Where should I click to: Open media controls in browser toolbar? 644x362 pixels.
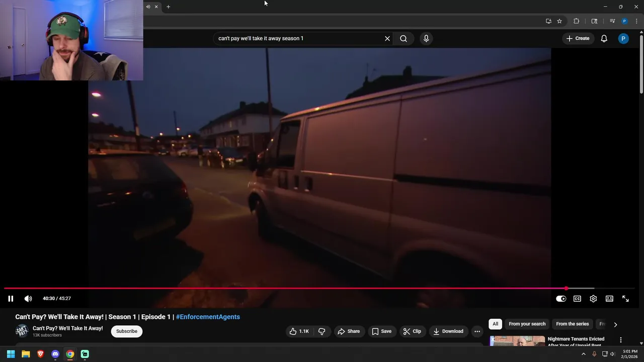tap(612, 21)
